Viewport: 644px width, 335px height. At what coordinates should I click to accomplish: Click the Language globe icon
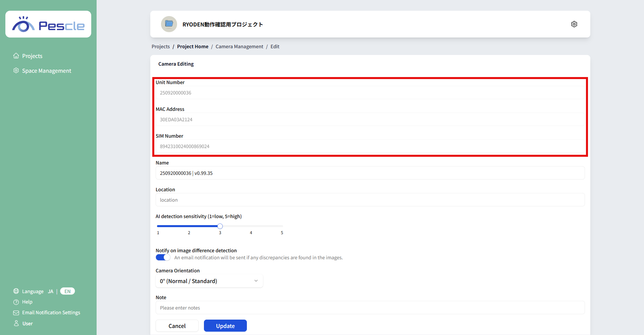pyautogui.click(x=16, y=291)
